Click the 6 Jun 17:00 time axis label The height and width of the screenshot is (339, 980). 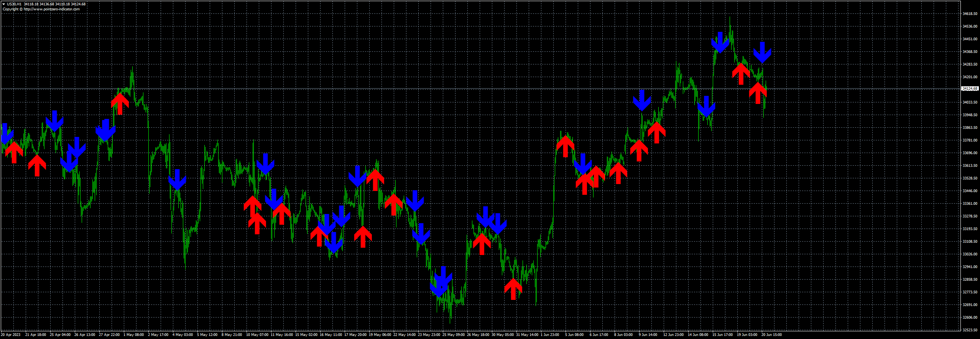pos(599,335)
